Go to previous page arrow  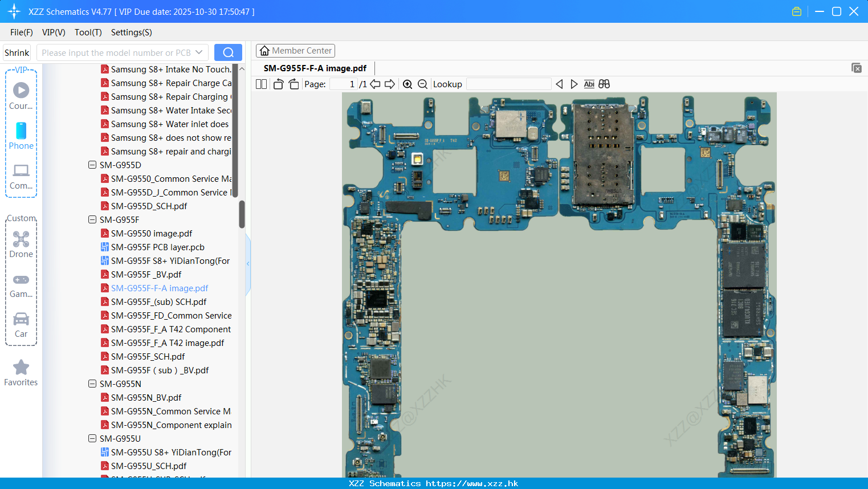point(375,84)
